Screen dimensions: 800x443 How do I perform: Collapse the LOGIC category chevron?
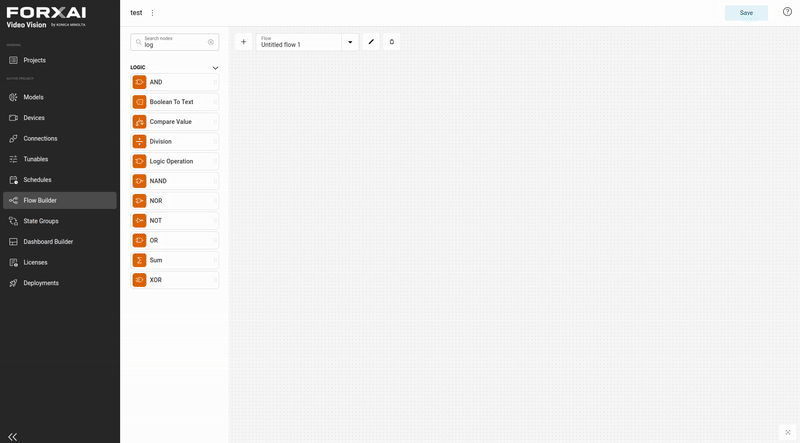(x=215, y=68)
